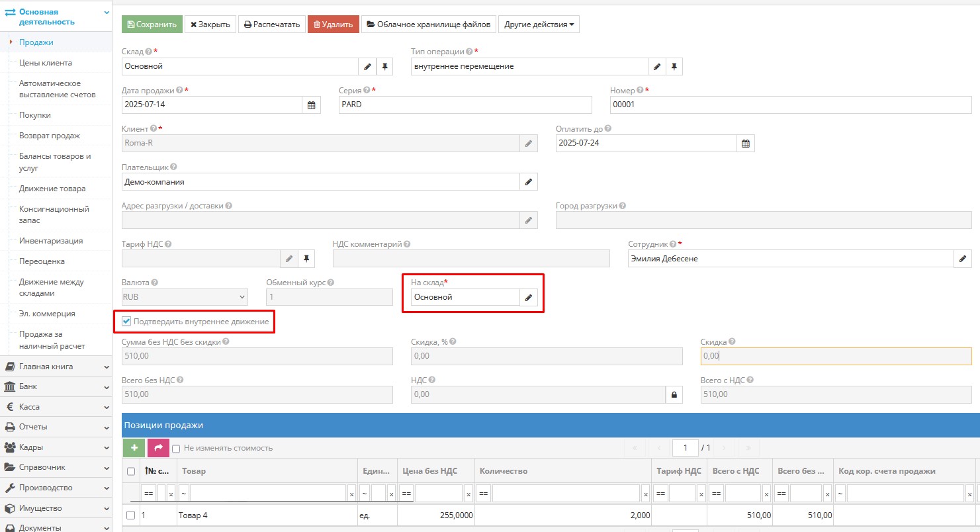Click the pencil icon next to Склад field

(368, 67)
